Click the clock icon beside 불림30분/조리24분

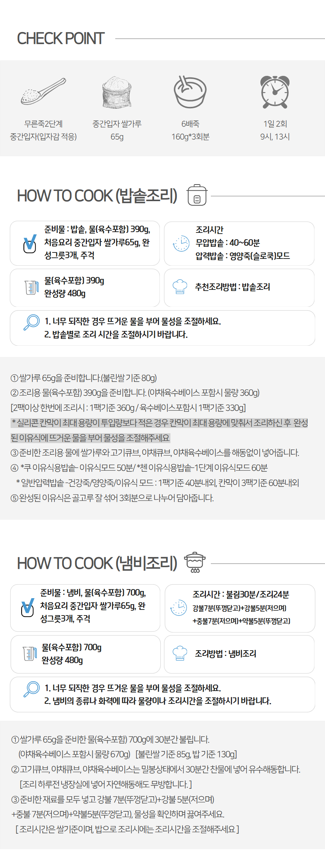(x=179, y=608)
